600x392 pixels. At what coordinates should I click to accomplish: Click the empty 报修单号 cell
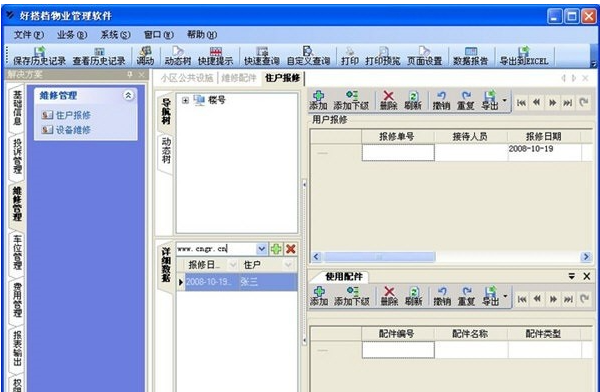tap(398, 152)
